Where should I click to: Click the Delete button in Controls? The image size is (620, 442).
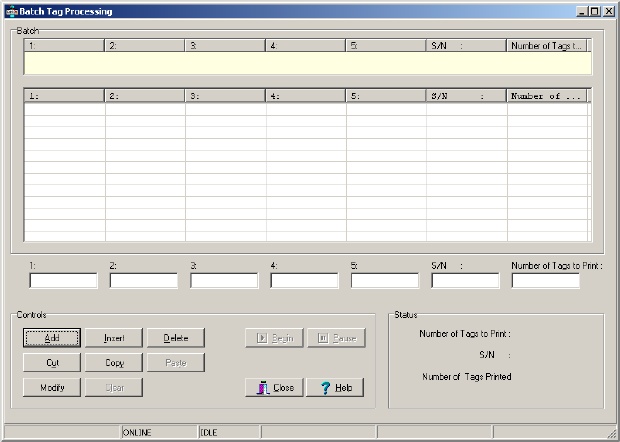(176, 338)
